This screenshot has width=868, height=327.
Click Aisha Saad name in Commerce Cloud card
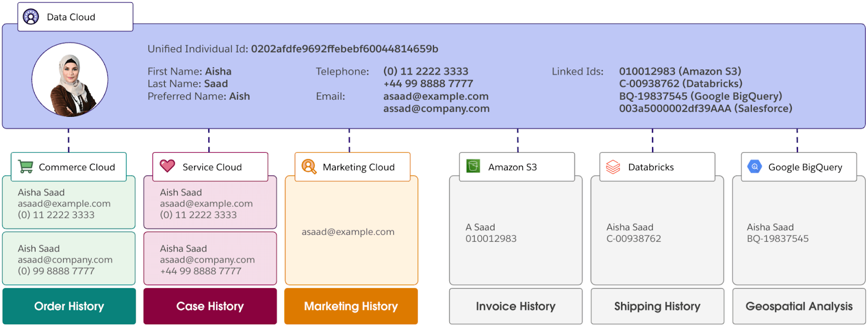tap(41, 192)
